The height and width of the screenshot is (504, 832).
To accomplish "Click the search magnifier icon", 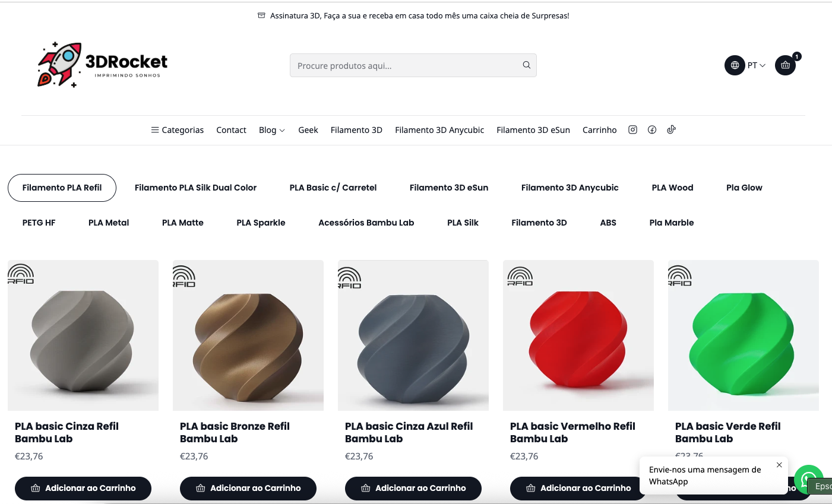I will pyautogui.click(x=526, y=65).
